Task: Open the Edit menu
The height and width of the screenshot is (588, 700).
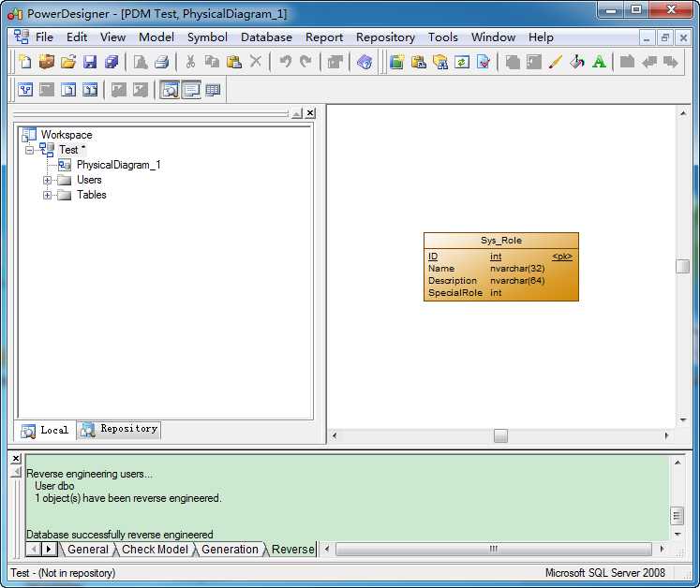Action: point(77,37)
